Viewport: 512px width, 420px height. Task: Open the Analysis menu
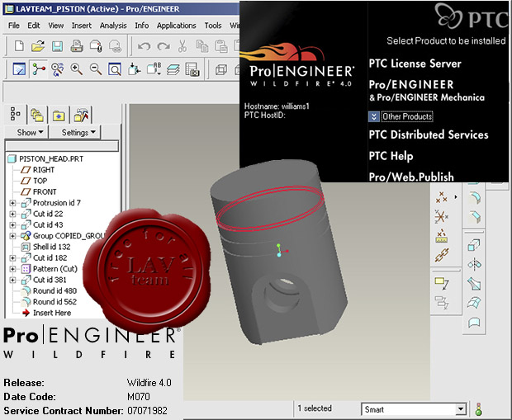click(113, 26)
